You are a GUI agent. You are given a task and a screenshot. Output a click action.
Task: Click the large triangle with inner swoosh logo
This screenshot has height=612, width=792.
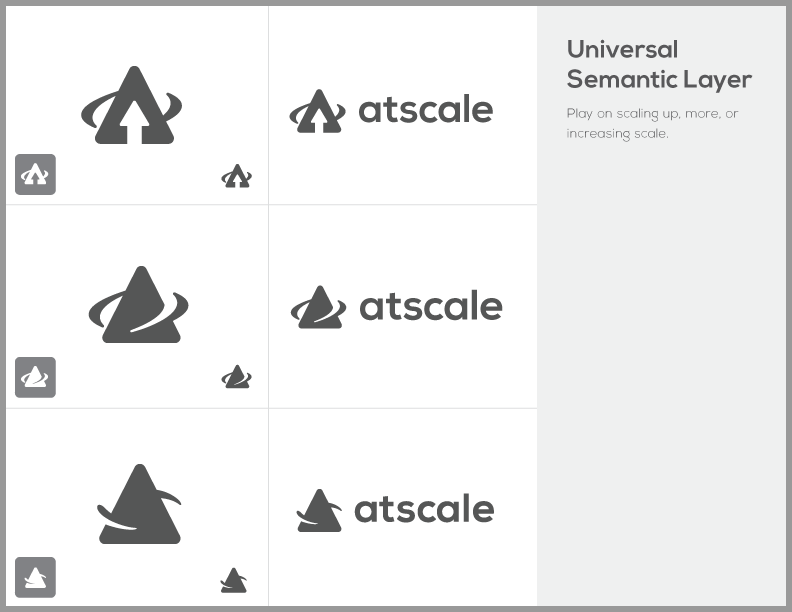coord(138,304)
